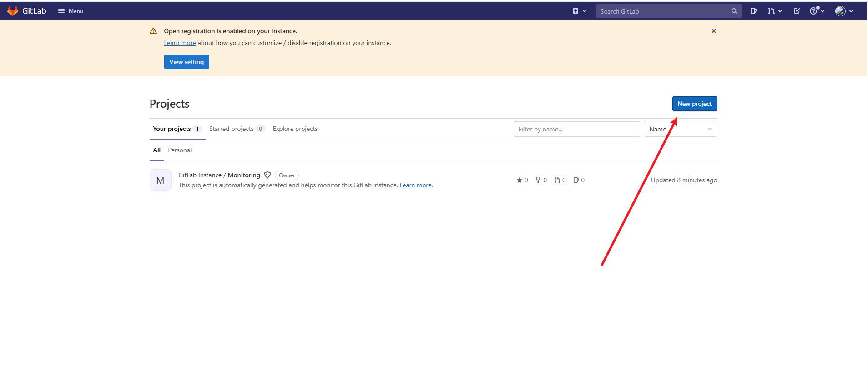868x391 pixels.
Task: Click the Updated 8 minutes ago text
Action: tap(684, 180)
